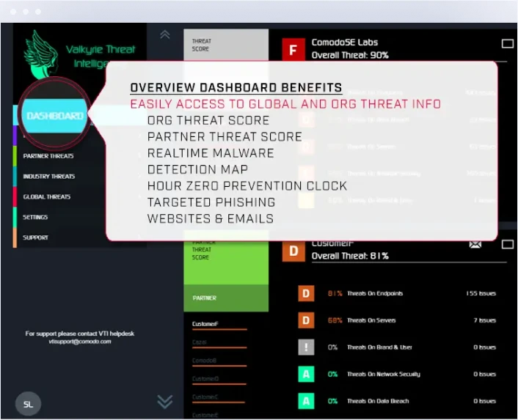Image resolution: width=518 pixels, height=420 pixels.
Task: Click the D grade badge for Threats On Endpoints
Action: [304, 293]
